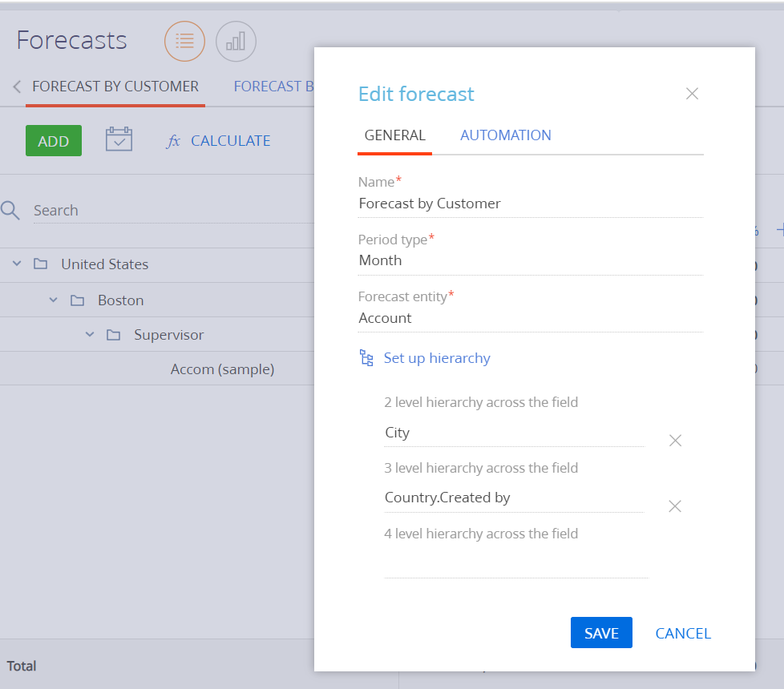This screenshot has width=784, height=689.
Task: Collapse the Supervisor folder
Action: click(90, 334)
